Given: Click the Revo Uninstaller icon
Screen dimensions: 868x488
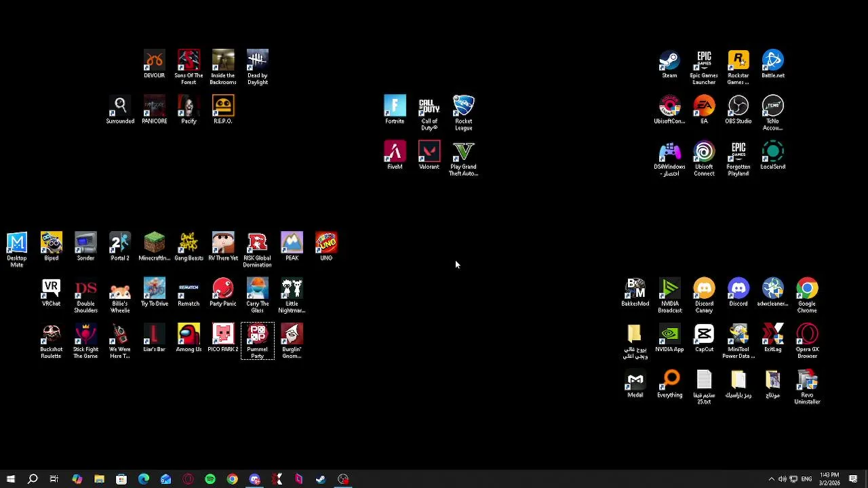Looking at the screenshot, I should [x=807, y=387].
